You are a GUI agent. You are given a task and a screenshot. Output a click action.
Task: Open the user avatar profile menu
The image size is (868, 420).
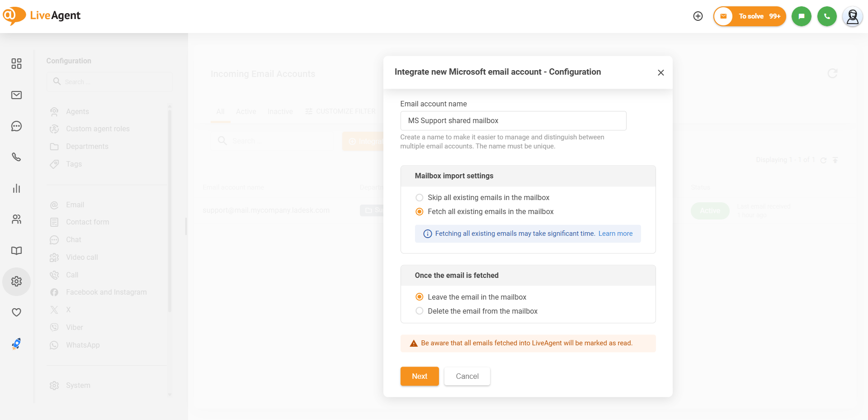[x=853, y=17]
